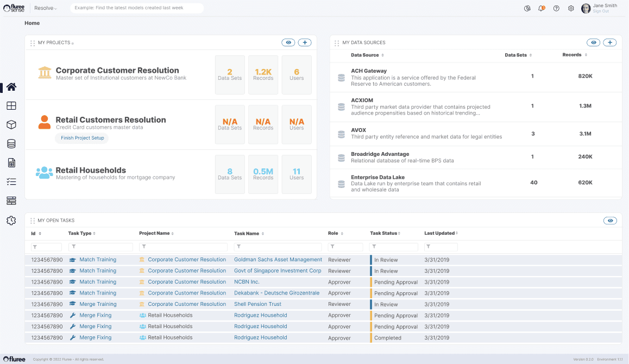Image resolution: width=629 pixels, height=364 pixels.
Task: Open the help question mark icon
Action: [x=556, y=8]
